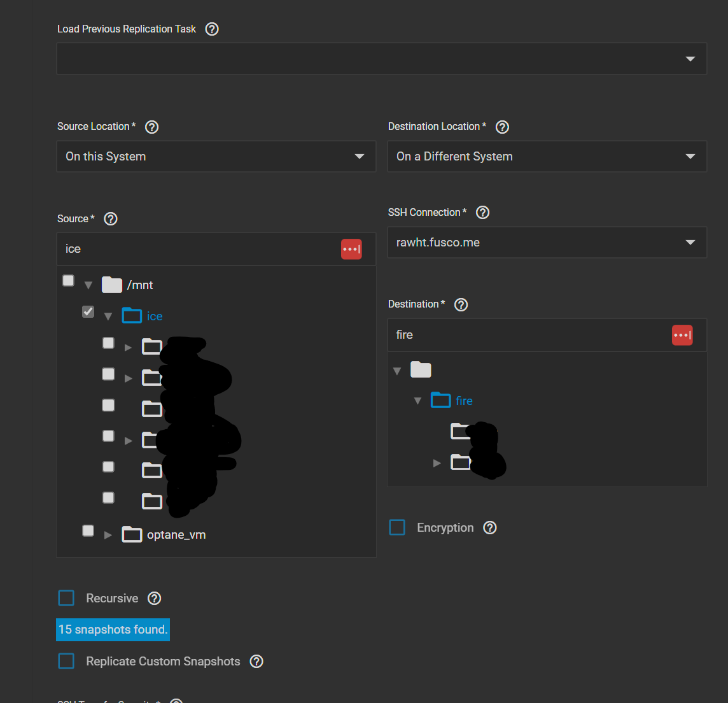Viewport: 728px width, 703px height.
Task: Select the ice dataset label
Action: pos(155,316)
